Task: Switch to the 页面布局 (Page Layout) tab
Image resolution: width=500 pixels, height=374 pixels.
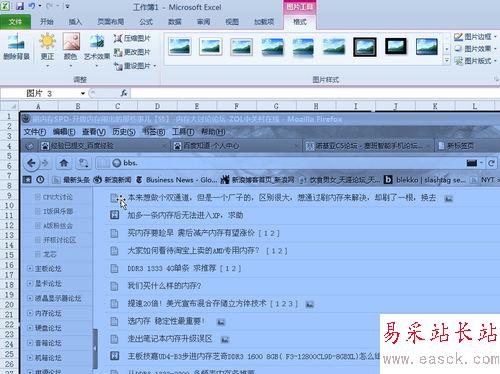Action: pos(110,22)
